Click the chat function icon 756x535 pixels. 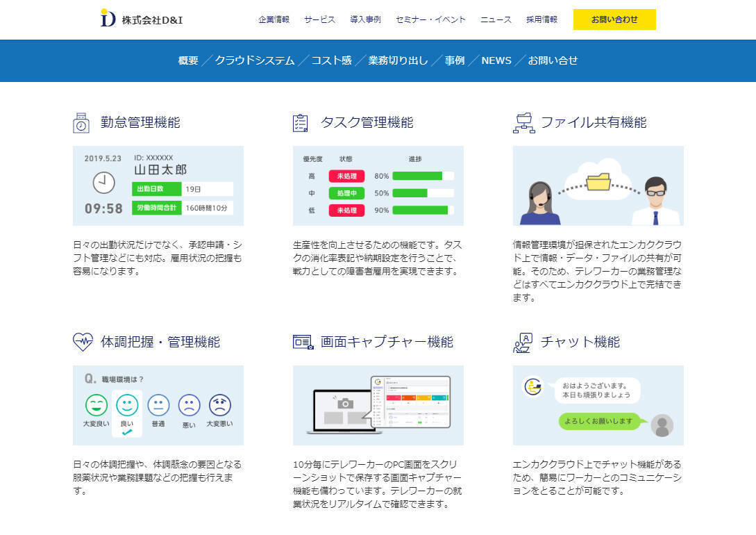pyautogui.click(x=522, y=343)
